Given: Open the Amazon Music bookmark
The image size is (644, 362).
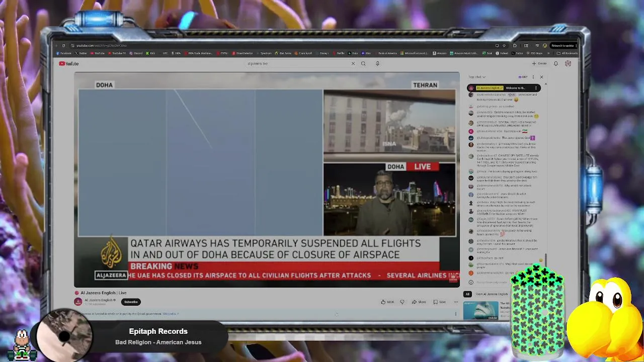Looking at the screenshot, I should [x=464, y=53].
